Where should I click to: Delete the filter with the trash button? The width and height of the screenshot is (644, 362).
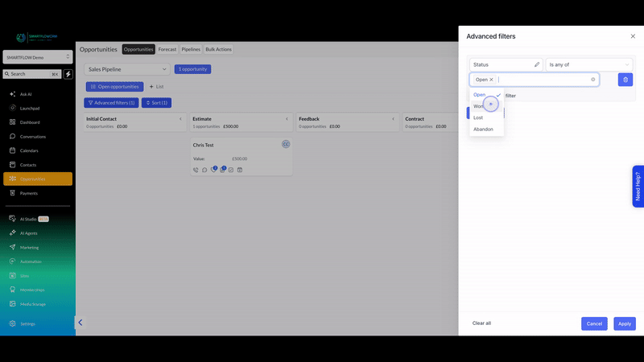coord(625,80)
